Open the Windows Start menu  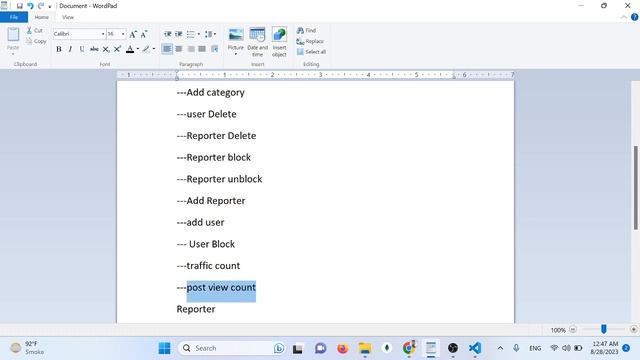pyautogui.click(x=164, y=348)
